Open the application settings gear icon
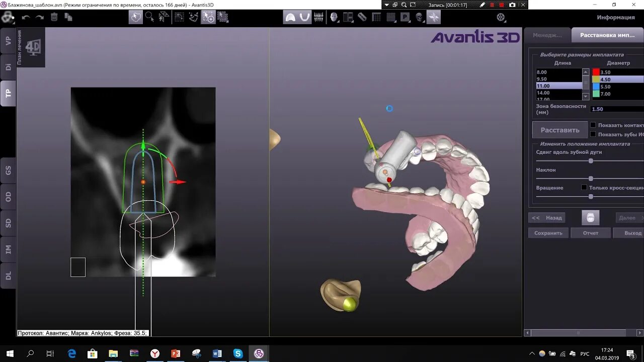This screenshot has height=362, width=644. coord(500,17)
